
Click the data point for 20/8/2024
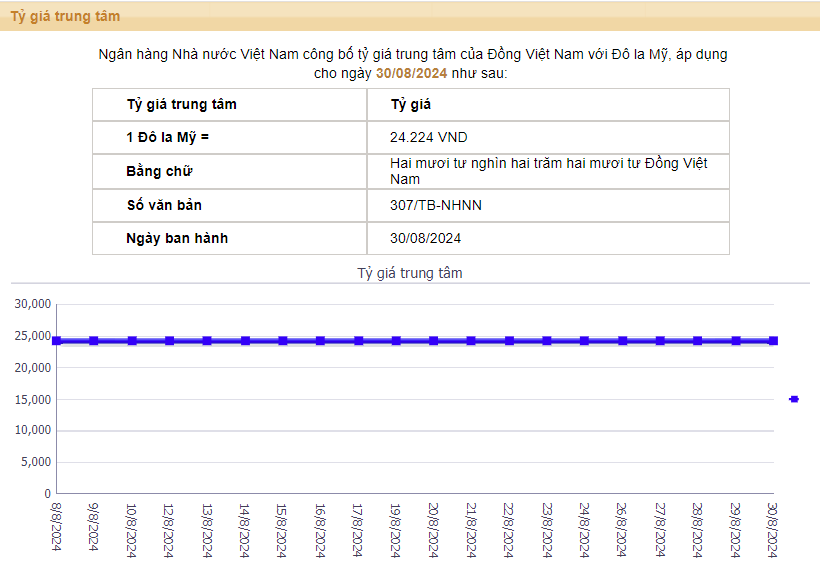(434, 341)
